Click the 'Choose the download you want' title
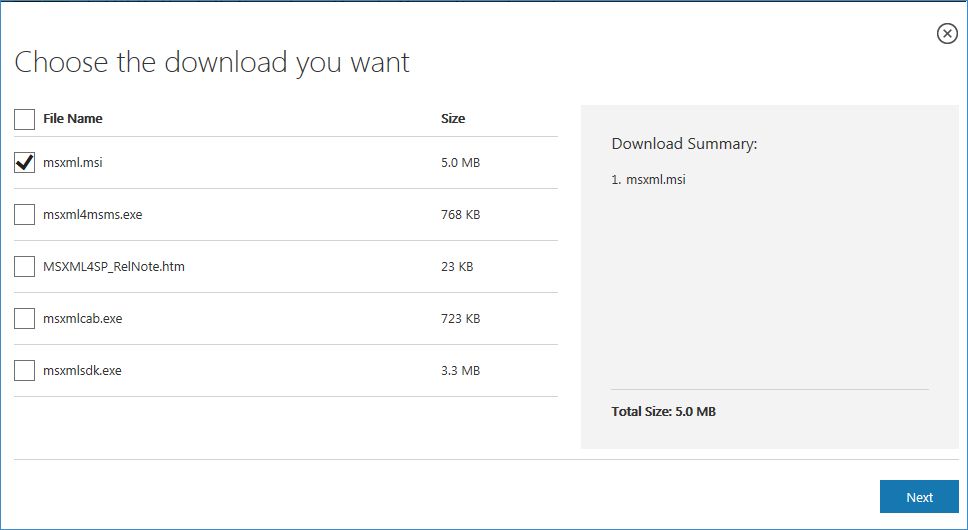This screenshot has height=530, width=968. pyautogui.click(x=212, y=63)
